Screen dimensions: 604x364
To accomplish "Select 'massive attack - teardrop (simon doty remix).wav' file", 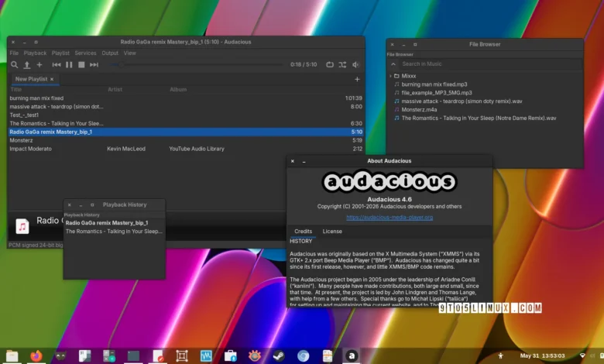I will [462, 101].
